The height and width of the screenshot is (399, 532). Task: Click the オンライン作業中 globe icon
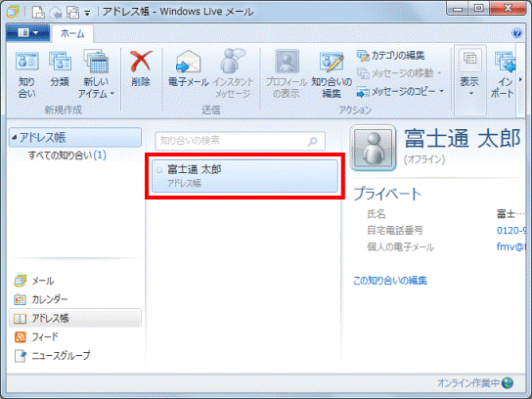(508, 382)
